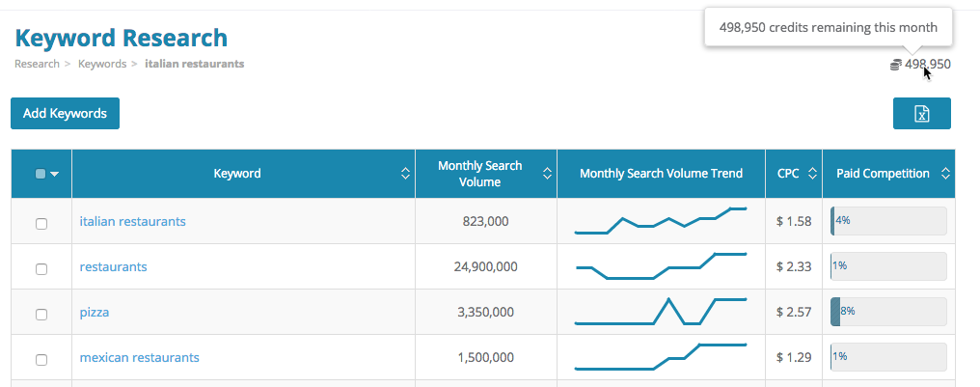This screenshot has height=387, width=980.
Task: Sort by Keyword column arrows
Action: click(405, 174)
